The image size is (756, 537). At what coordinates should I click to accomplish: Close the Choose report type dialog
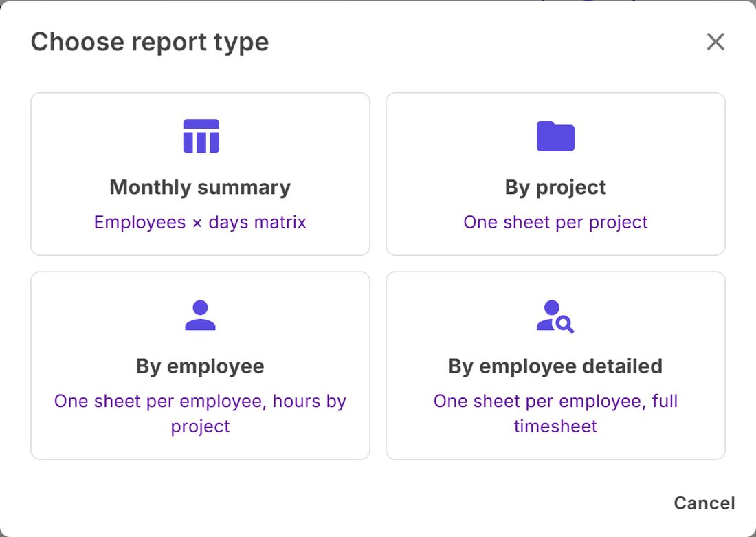(715, 42)
